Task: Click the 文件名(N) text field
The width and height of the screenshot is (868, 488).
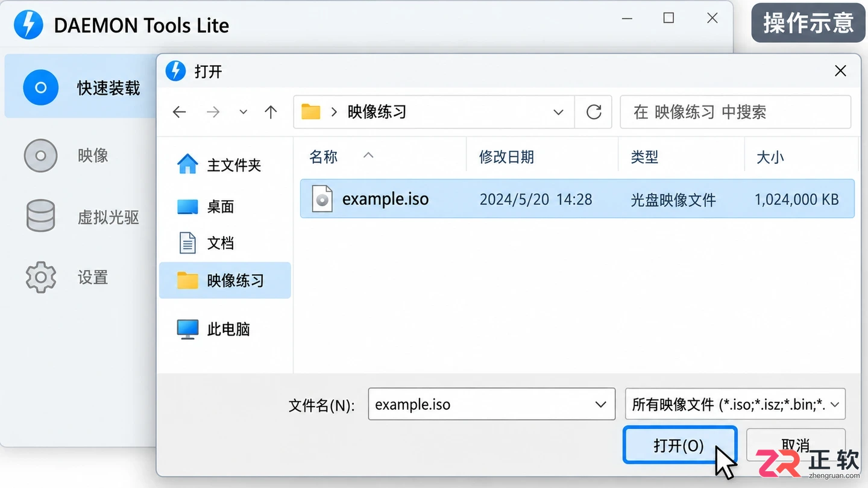Action: point(491,404)
